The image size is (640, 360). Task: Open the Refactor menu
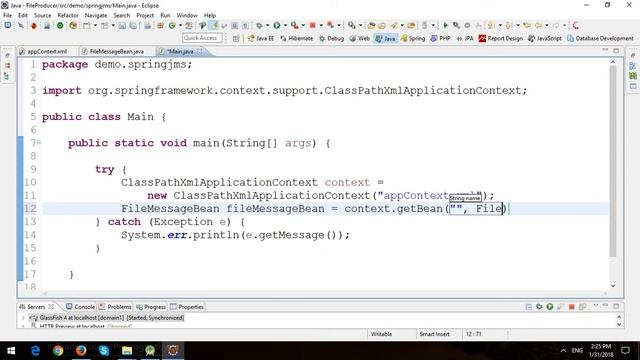click(x=68, y=15)
